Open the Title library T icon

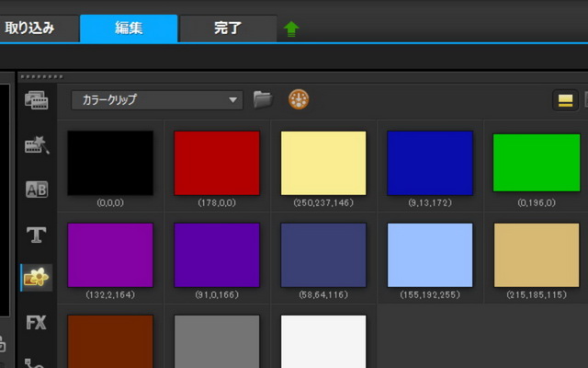(36, 235)
